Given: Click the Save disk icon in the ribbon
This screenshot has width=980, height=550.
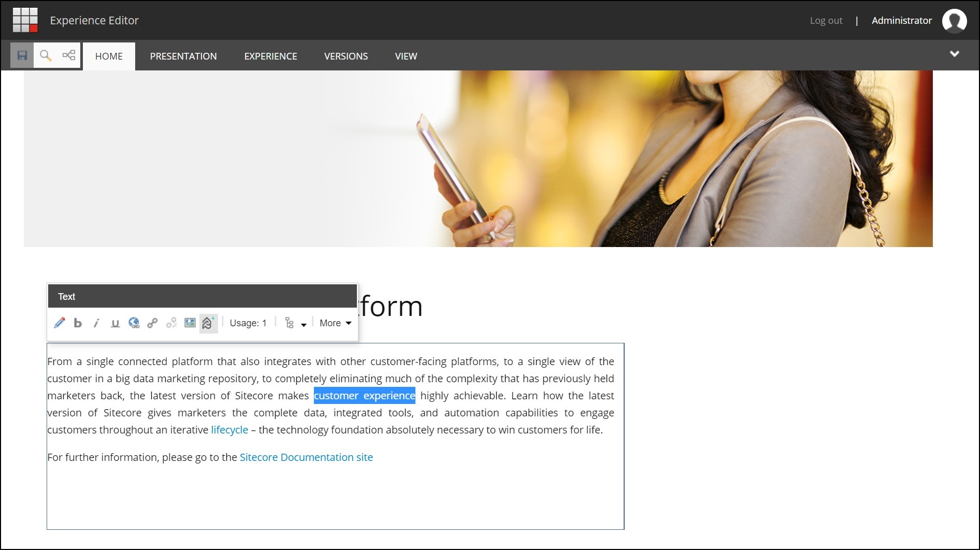Looking at the screenshot, I should tap(22, 55).
